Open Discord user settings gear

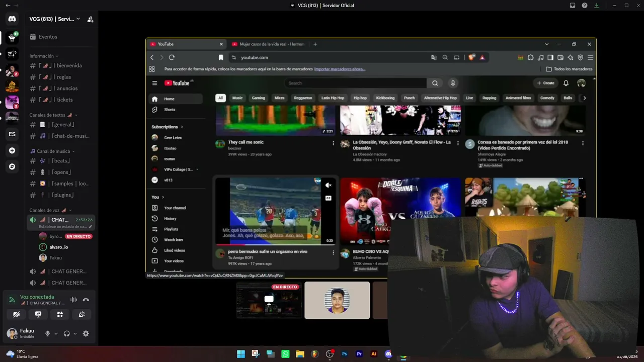pos(86,333)
